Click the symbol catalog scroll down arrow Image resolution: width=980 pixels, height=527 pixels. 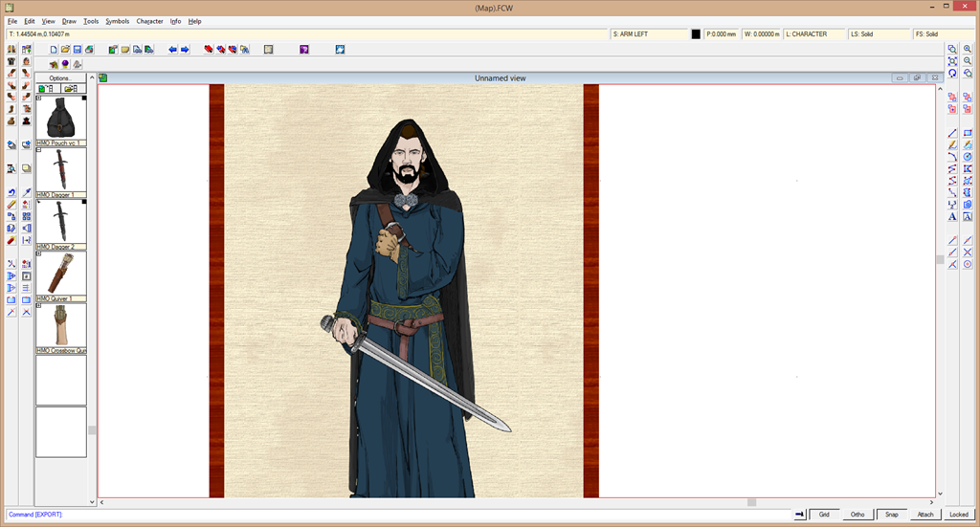pos(92,501)
